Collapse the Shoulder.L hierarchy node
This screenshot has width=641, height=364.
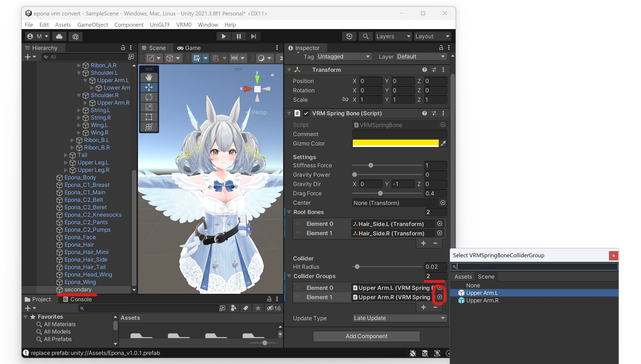pos(79,73)
